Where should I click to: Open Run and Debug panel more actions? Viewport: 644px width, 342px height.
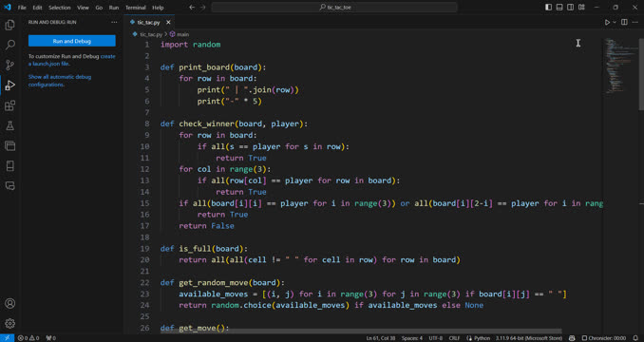tap(114, 22)
